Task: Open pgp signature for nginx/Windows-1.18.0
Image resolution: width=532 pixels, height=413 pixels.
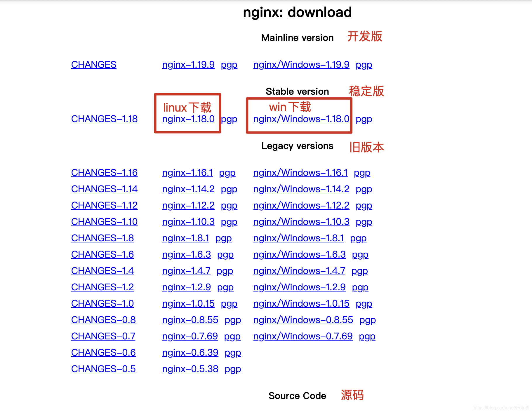Action: point(364,119)
